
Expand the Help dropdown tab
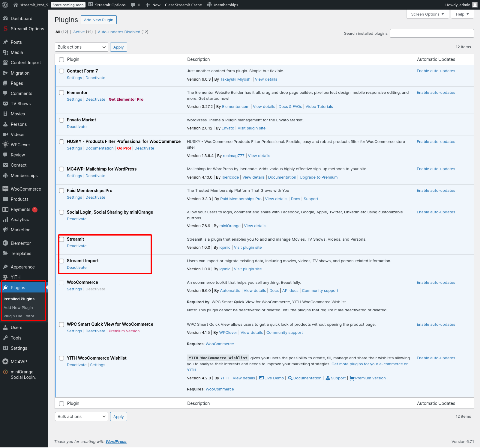point(462,14)
